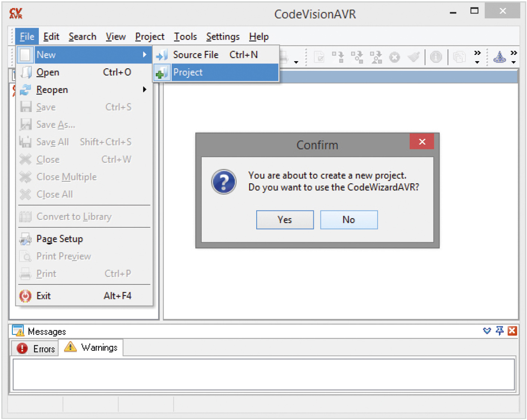Close the Messages panel with red X

[512, 331]
